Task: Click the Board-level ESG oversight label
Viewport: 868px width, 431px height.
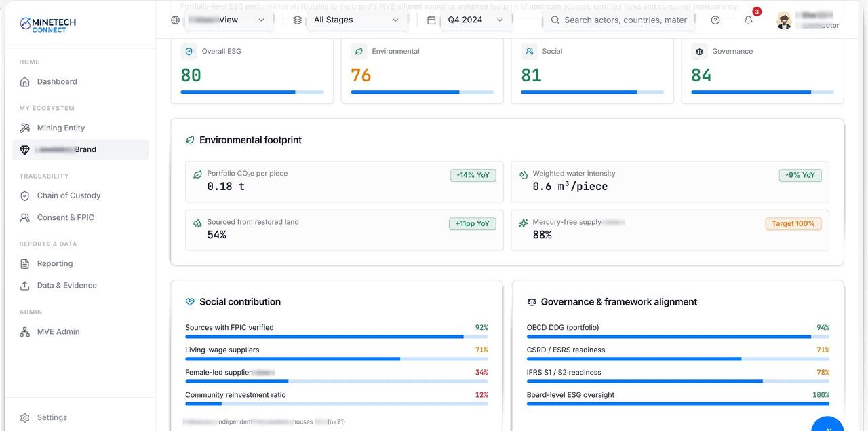Action: click(570, 394)
